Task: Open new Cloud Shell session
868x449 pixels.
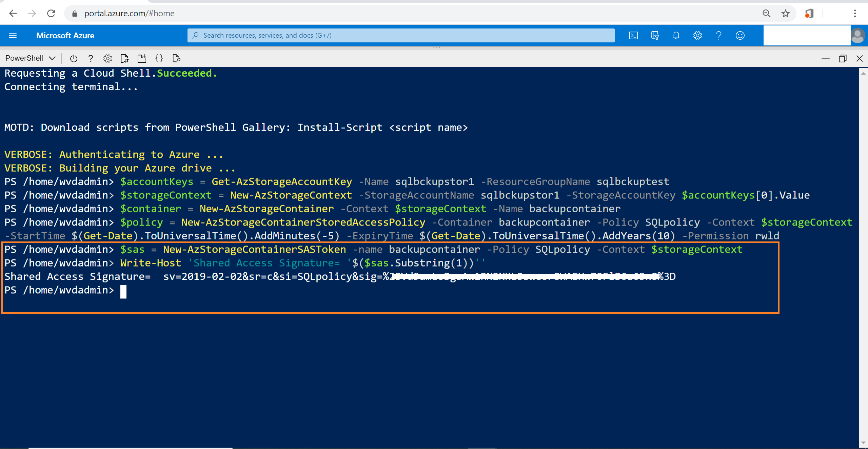Action: (142, 58)
